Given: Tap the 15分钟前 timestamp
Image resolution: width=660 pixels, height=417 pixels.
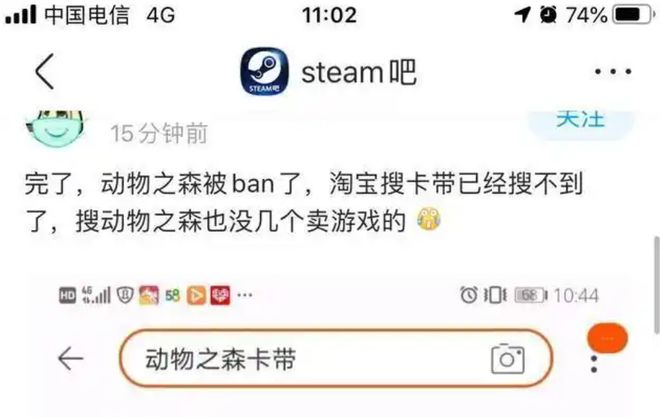Looking at the screenshot, I should tap(159, 133).
